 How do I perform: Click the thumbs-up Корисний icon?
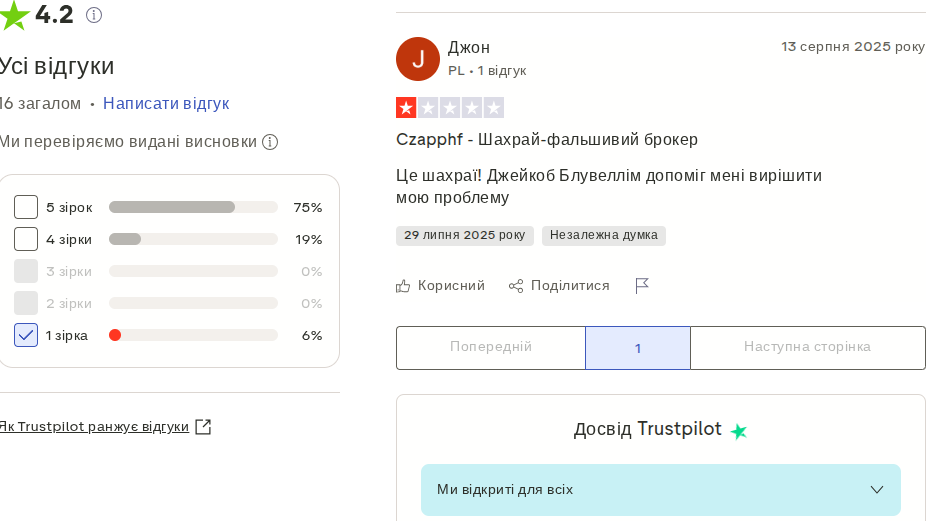point(403,286)
